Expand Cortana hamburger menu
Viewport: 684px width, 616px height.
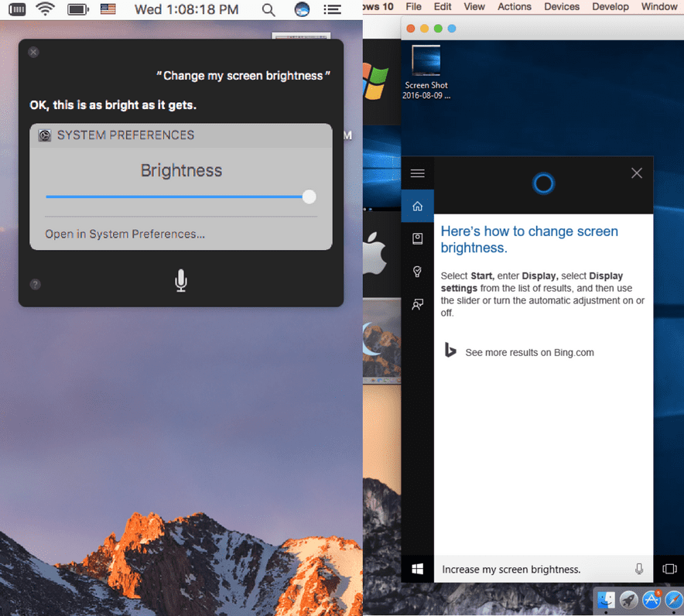(x=418, y=173)
